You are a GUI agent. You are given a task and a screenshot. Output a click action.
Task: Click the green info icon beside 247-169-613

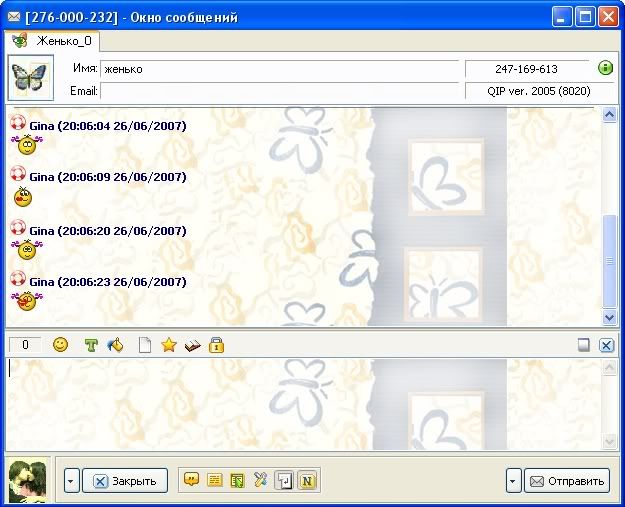click(605, 68)
